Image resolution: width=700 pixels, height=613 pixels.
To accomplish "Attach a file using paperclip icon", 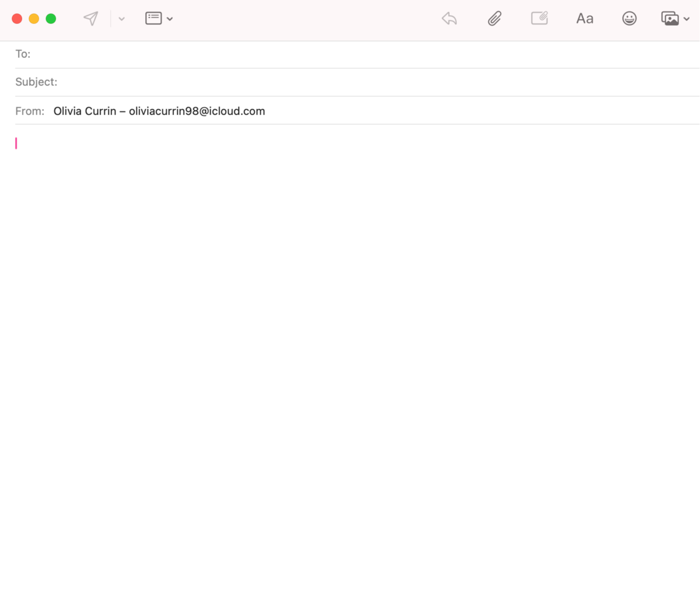I will tap(495, 19).
